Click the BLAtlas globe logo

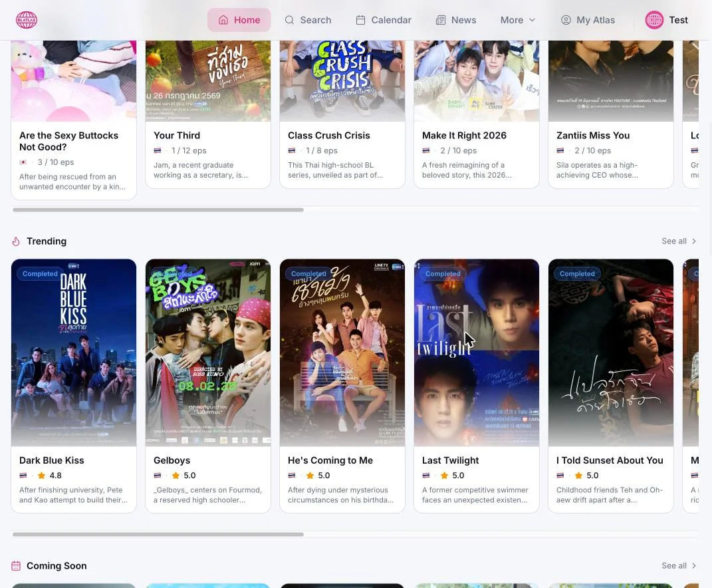[27, 20]
